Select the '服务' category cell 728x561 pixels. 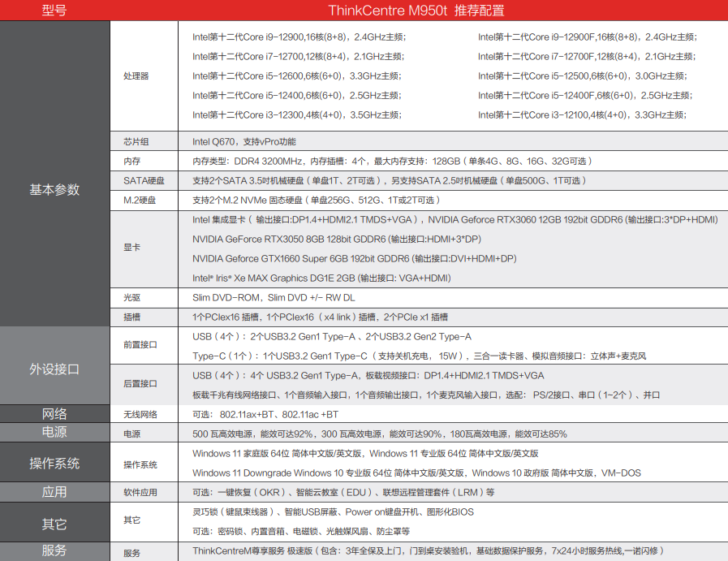tap(54, 550)
